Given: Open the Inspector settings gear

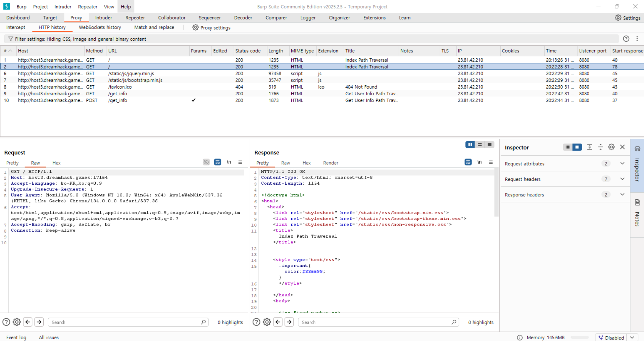Looking at the screenshot, I should pos(611,147).
